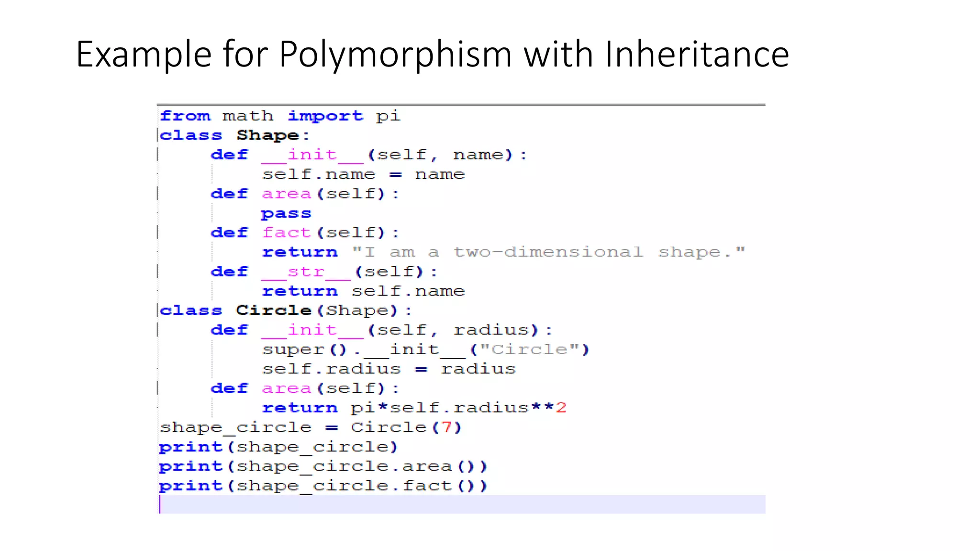Image resolution: width=980 pixels, height=551 pixels.
Task: Click 'print(shape_circle.area())' statement
Action: pyautogui.click(x=323, y=466)
